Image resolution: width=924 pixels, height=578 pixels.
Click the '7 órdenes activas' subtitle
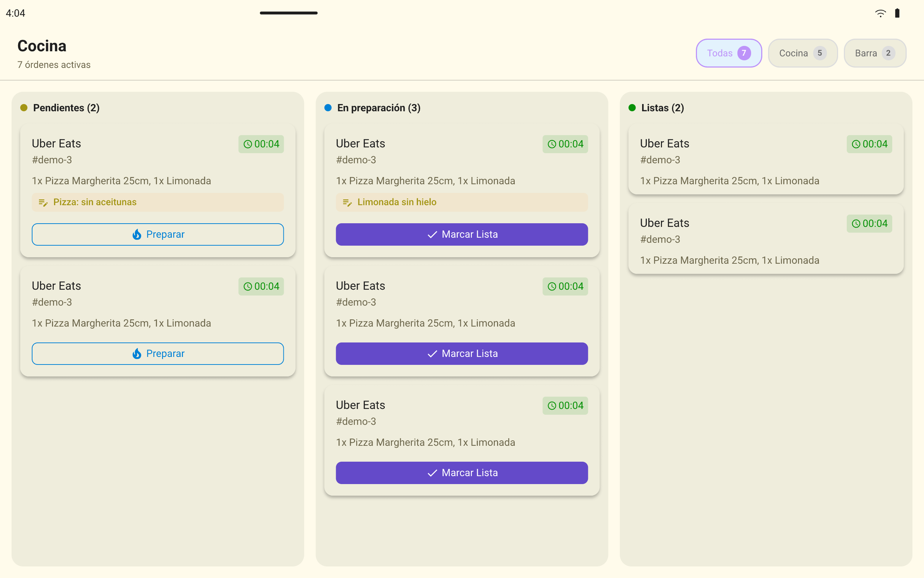[x=54, y=65]
